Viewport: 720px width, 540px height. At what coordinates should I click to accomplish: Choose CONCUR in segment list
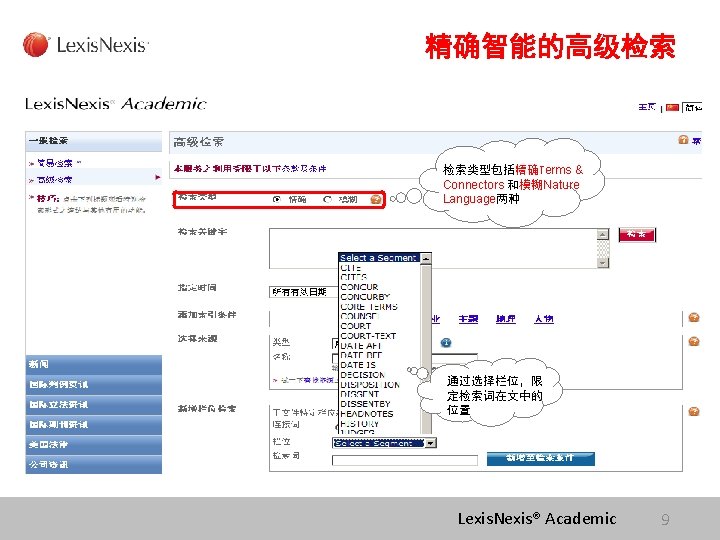click(x=359, y=287)
